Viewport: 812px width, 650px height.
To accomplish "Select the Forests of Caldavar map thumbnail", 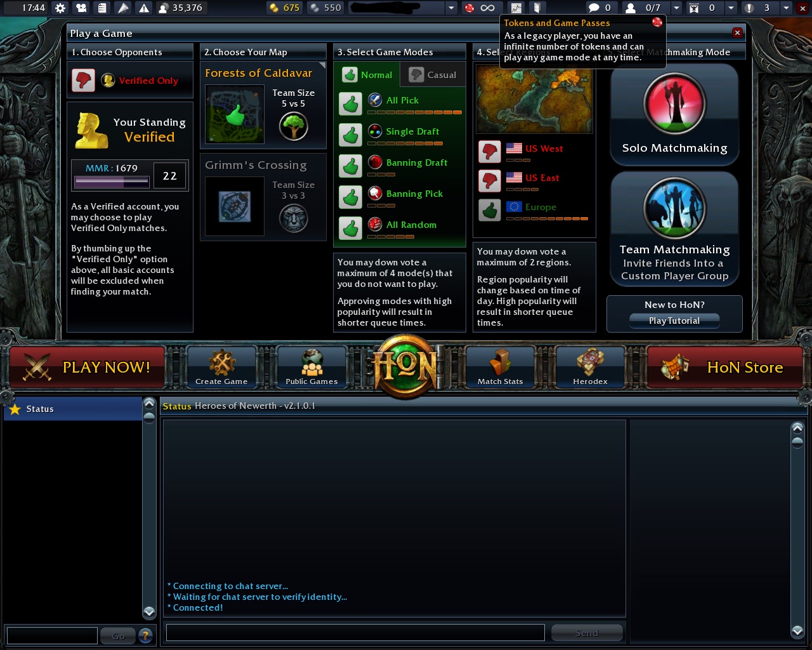I will (235, 114).
